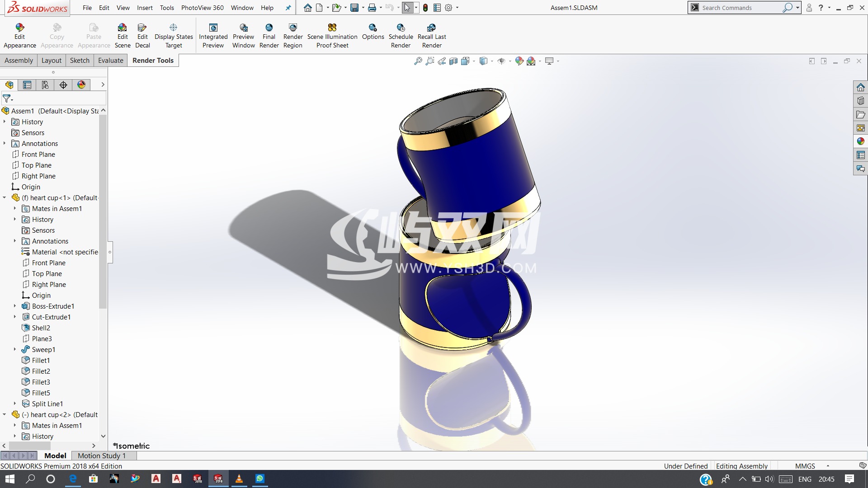Toggle the Preview Window
868x488 pixels.
coord(244,28)
